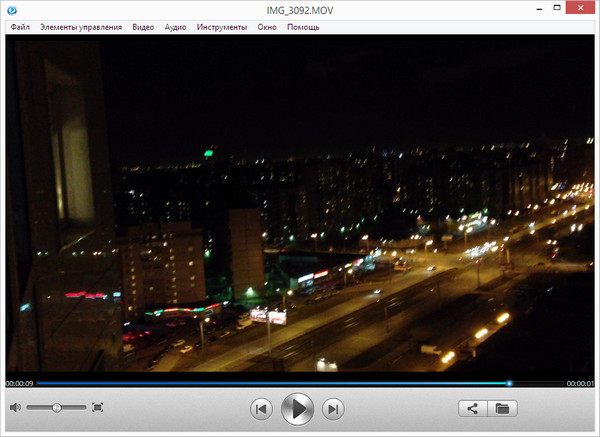Mute audio via the speaker icon
The width and height of the screenshot is (600, 437).
click(x=15, y=408)
